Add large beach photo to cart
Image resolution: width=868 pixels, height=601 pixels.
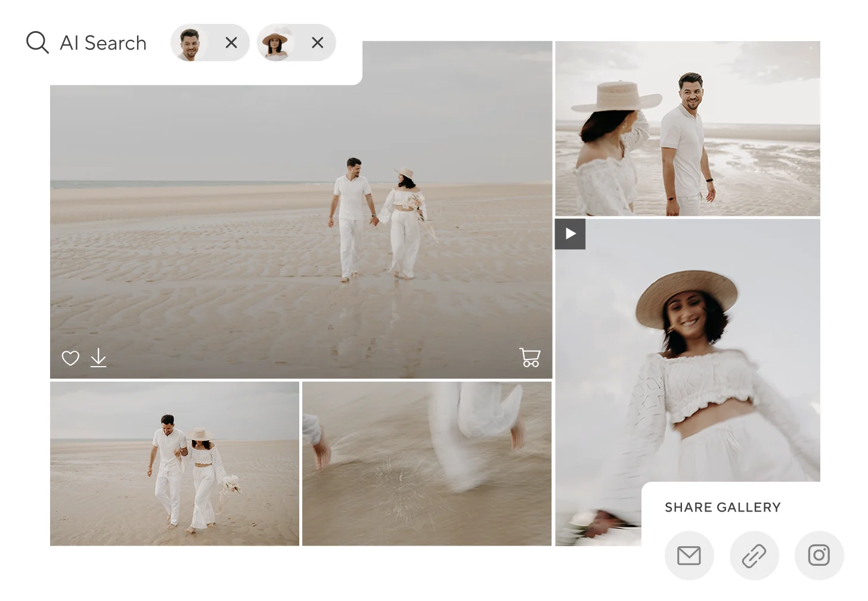point(529,357)
